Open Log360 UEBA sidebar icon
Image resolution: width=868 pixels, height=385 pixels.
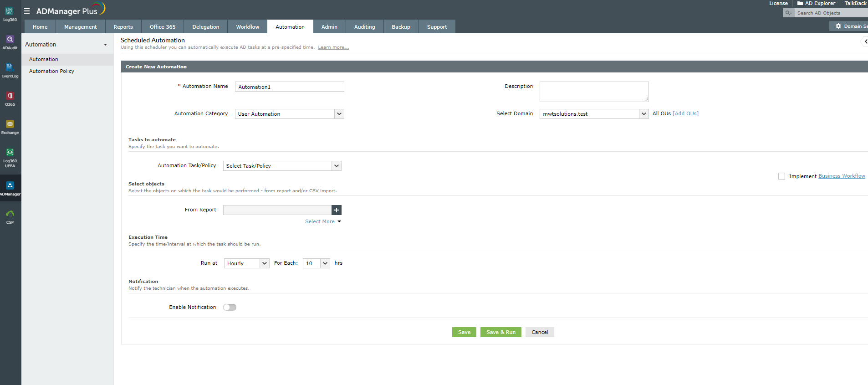point(10,156)
